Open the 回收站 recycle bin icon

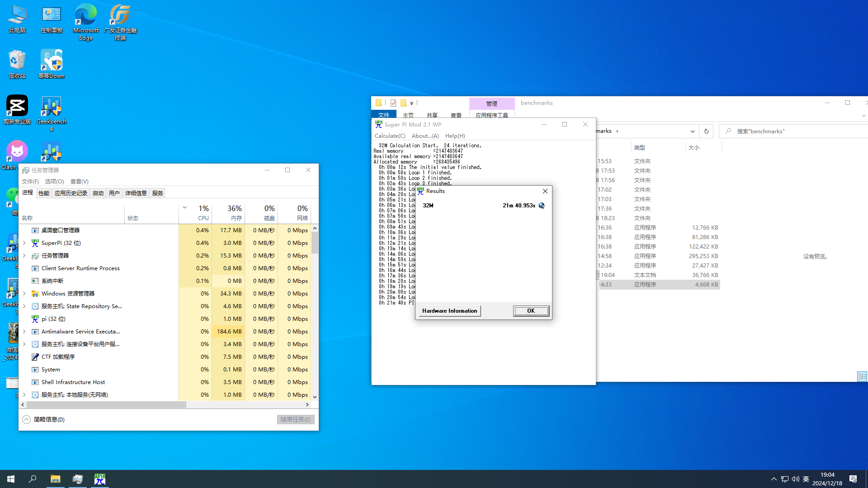coord(17,64)
